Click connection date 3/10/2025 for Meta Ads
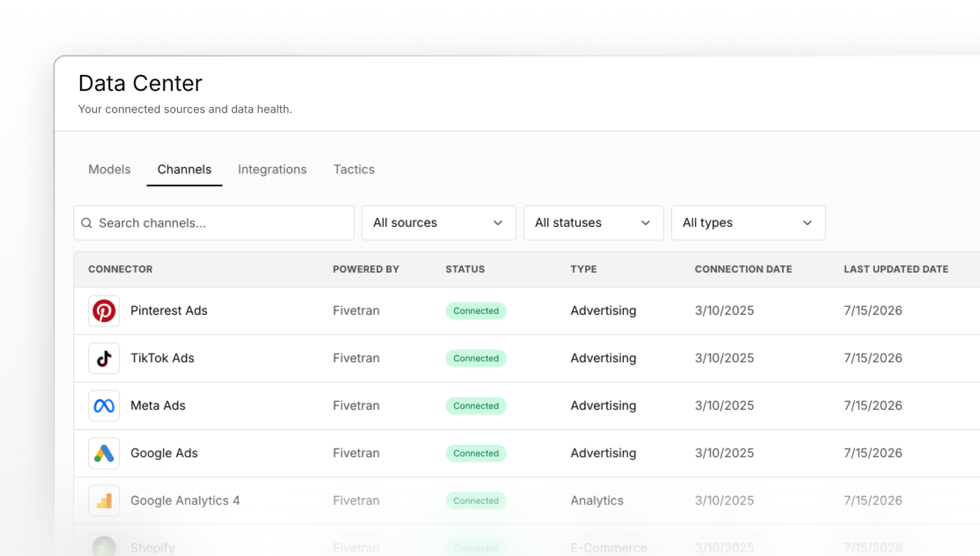Viewport: 980px width, 556px height. pos(724,406)
